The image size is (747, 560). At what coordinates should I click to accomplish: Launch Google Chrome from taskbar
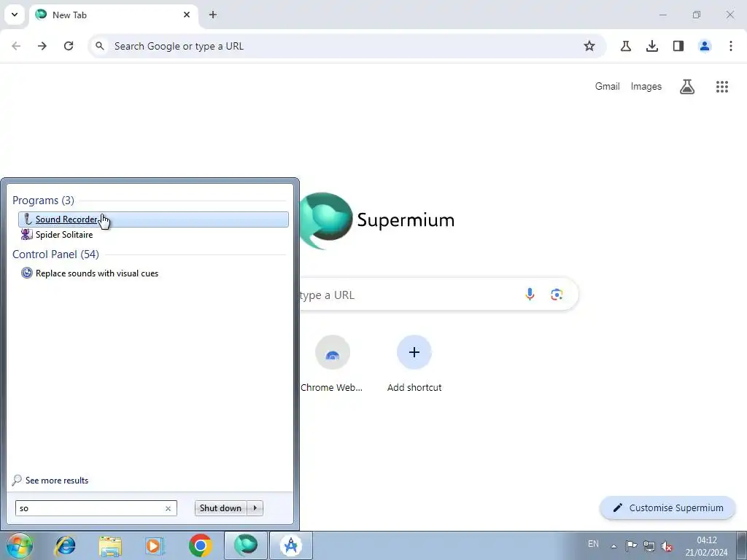click(201, 545)
